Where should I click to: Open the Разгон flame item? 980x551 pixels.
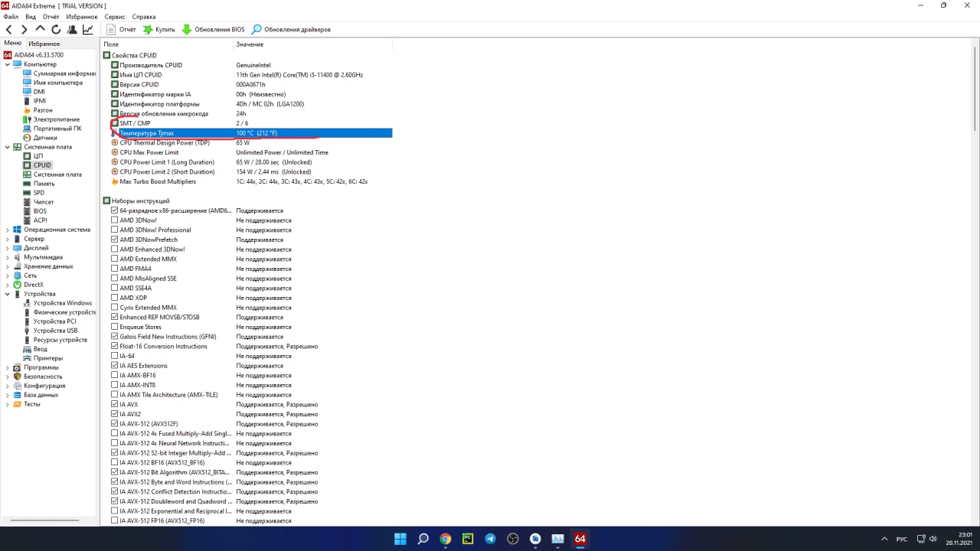[43, 110]
